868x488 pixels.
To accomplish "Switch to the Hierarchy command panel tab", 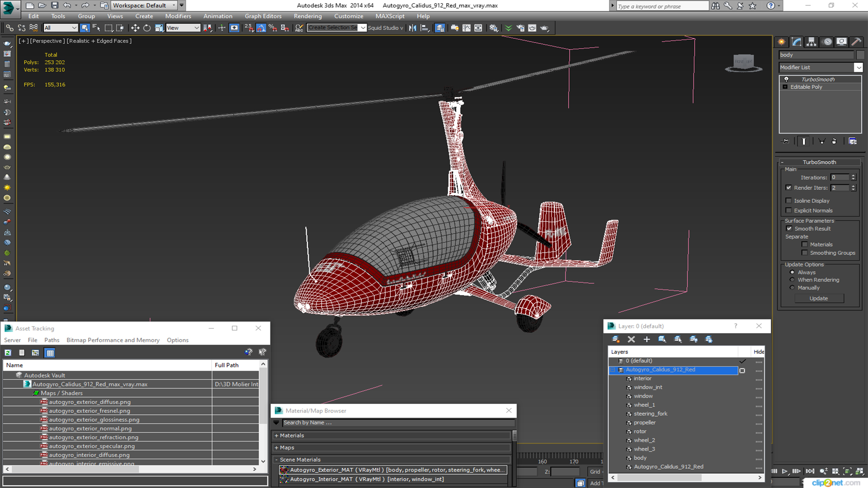I will click(x=811, y=42).
